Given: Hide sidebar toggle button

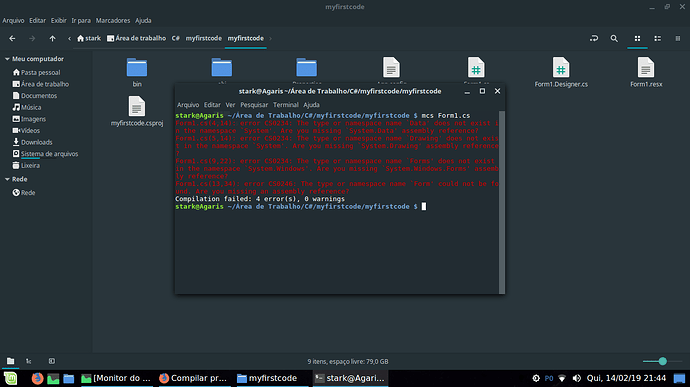Looking at the screenshot, I should [x=52, y=361].
